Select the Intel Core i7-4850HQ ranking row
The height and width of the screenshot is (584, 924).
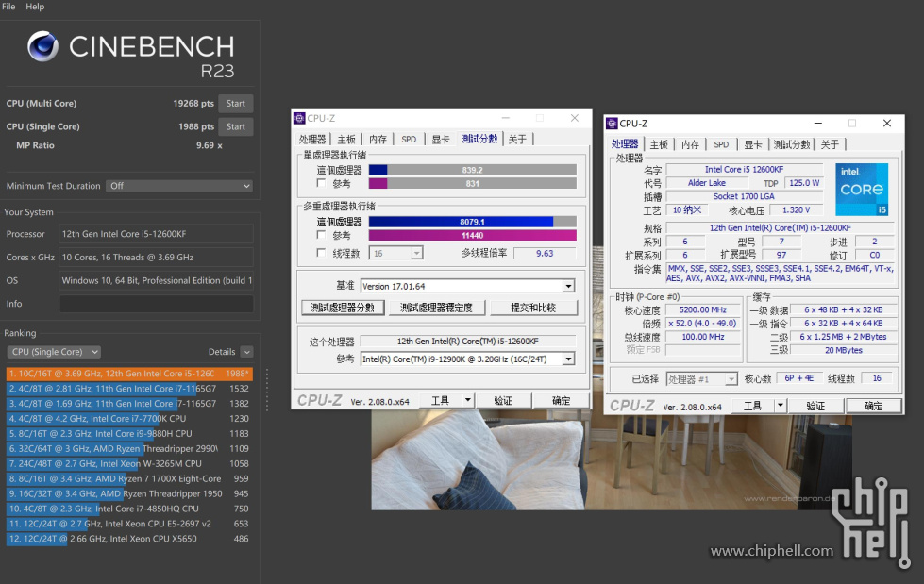coord(129,509)
